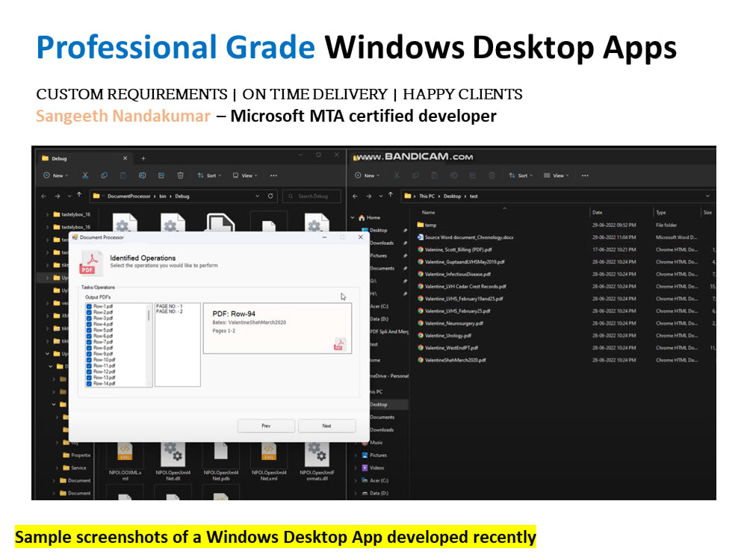Click the Copy icon in the Debug window toolbar
The height and width of the screenshot is (560, 747).
(x=105, y=175)
